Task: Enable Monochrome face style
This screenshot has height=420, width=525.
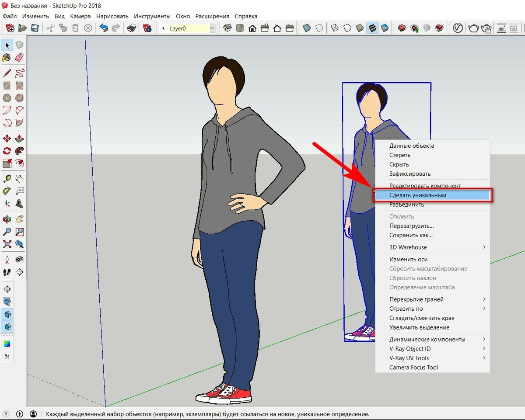Action: tap(385, 28)
